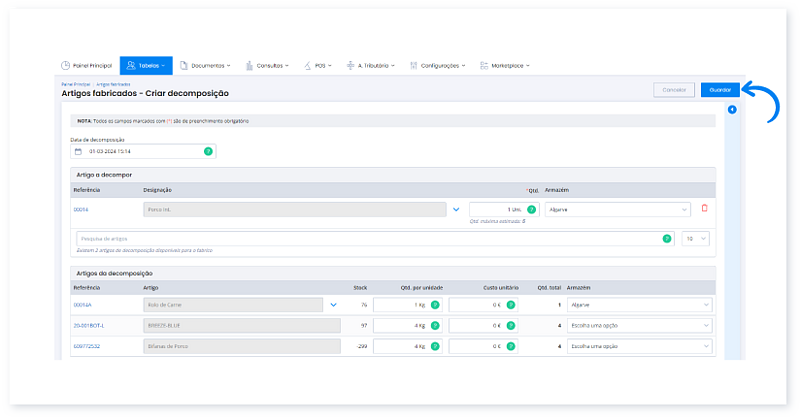This screenshot has height=419, width=800.
Task: Expand the Porco Int. article chevron
Action: [456, 210]
